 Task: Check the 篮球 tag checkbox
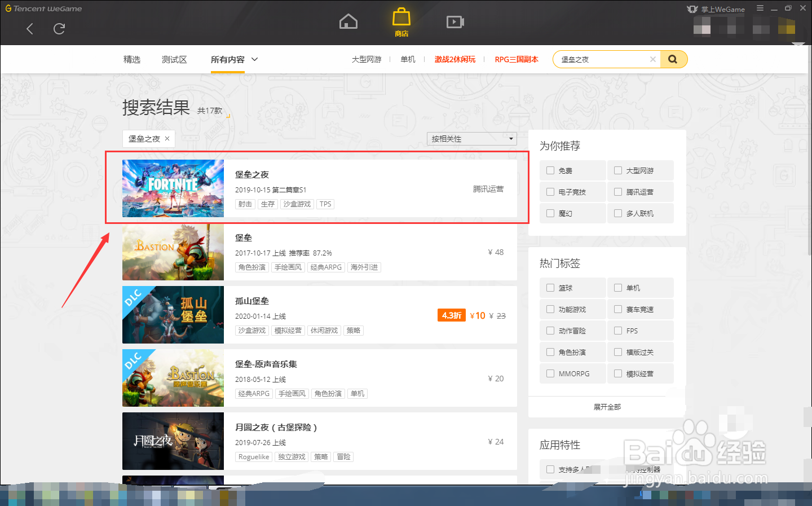[x=550, y=288]
